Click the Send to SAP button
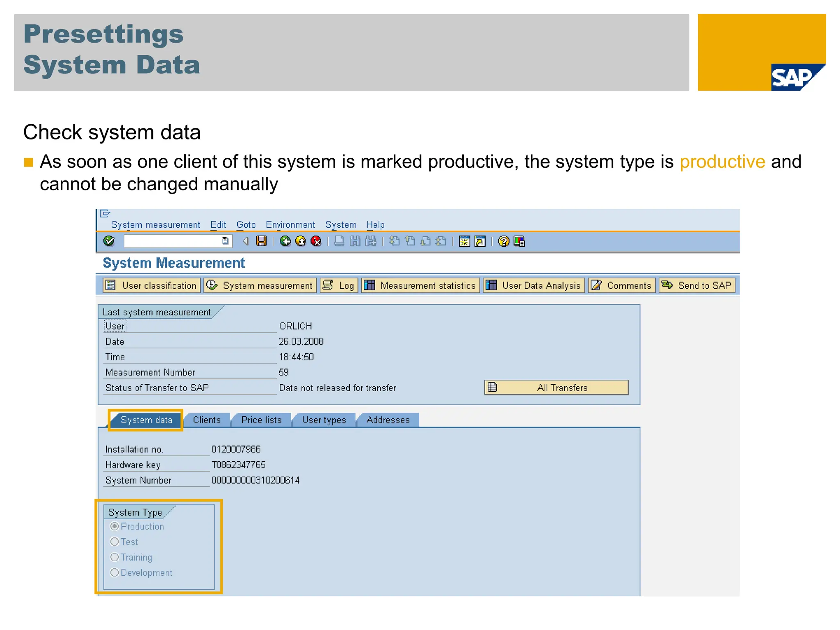Screen dimensions: 840x630 click(697, 285)
